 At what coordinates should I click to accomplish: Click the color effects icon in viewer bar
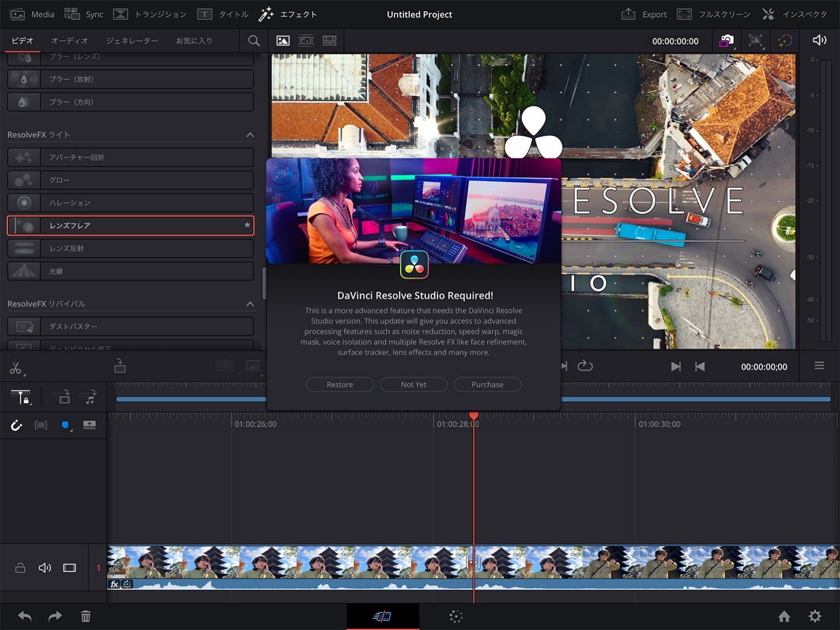785,40
